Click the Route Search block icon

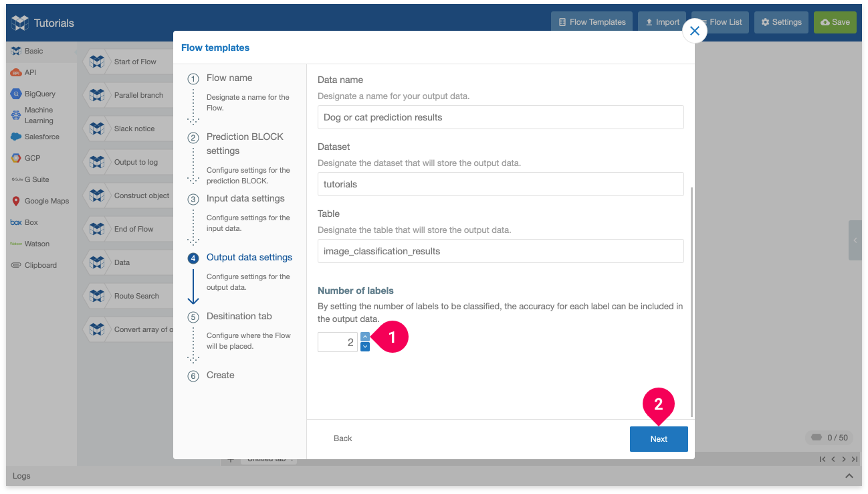pos(97,296)
